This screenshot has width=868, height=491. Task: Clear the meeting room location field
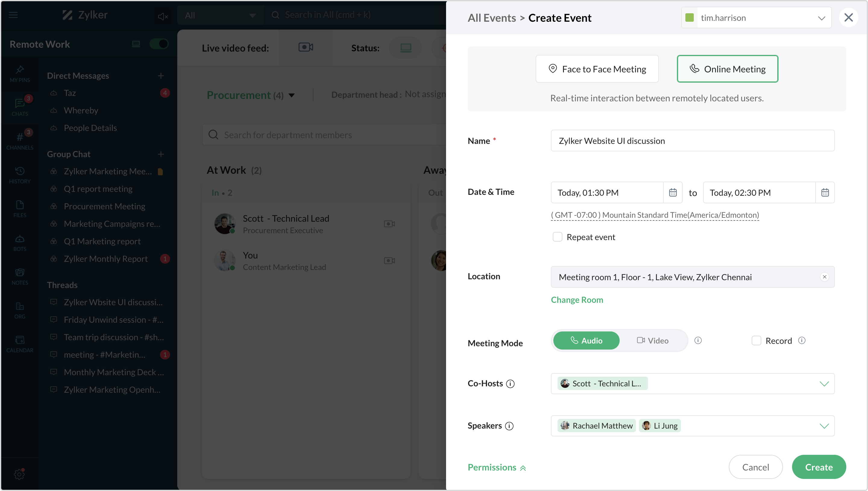(824, 277)
